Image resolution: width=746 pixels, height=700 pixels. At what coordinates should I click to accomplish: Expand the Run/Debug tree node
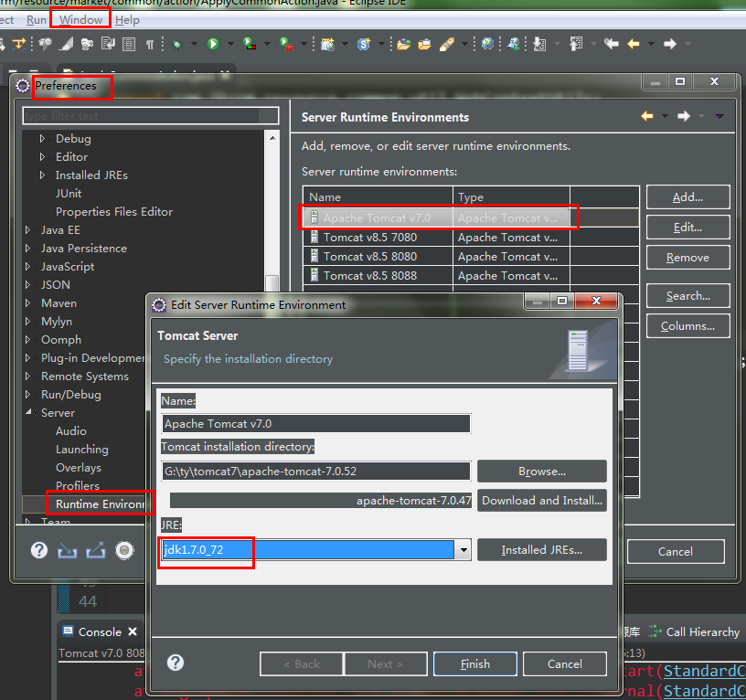click(x=27, y=394)
